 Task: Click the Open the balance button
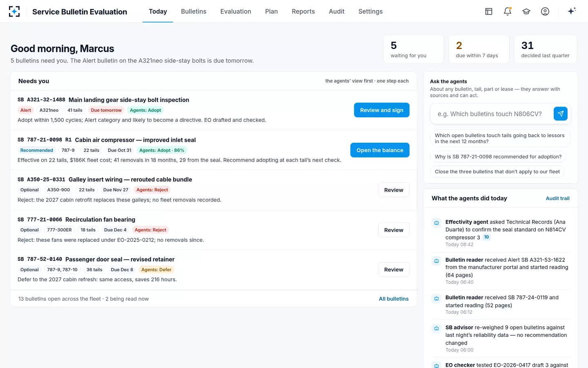tap(380, 150)
